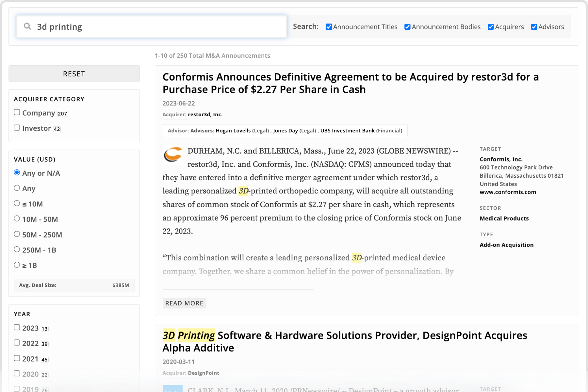Tick the 2021 year filter

click(x=17, y=358)
